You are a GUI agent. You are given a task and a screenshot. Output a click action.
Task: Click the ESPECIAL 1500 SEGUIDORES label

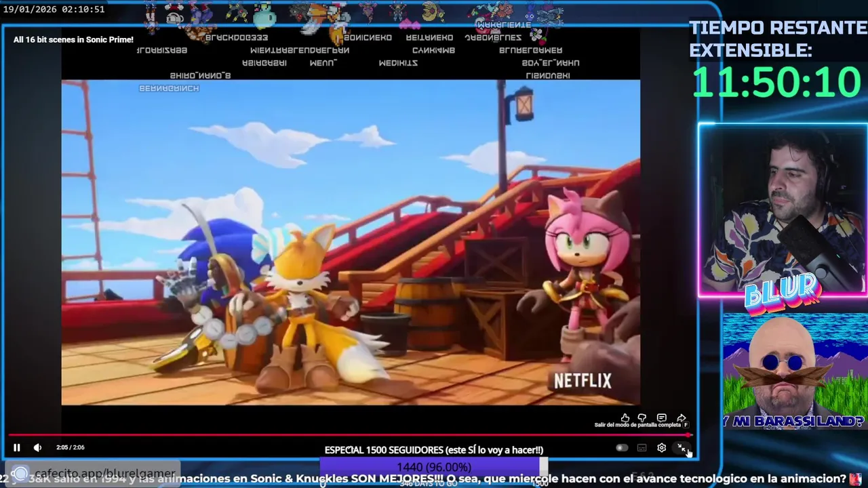pyautogui.click(x=434, y=450)
